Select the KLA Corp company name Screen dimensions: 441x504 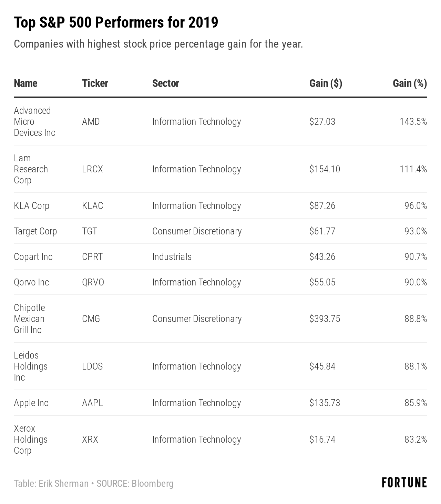tap(31, 206)
